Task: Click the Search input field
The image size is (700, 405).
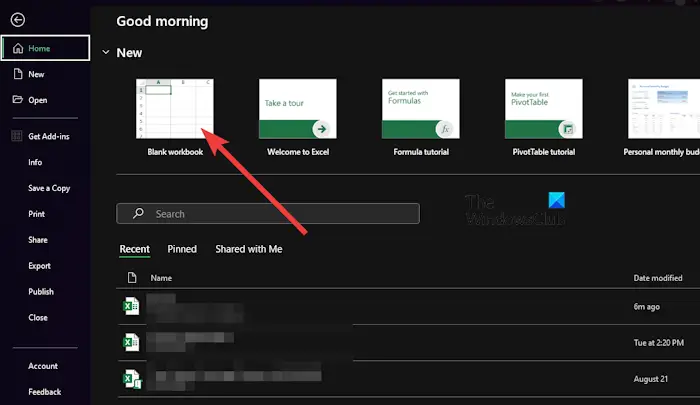Action: (x=268, y=213)
